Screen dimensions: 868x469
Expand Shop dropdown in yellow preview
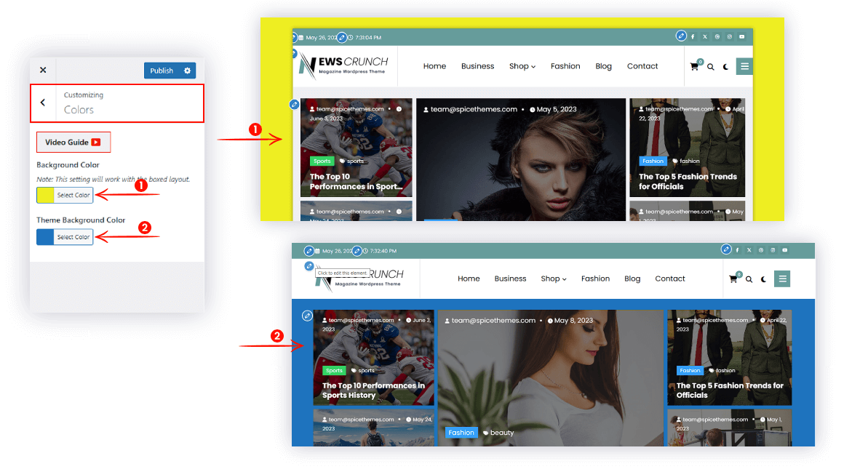click(x=522, y=66)
